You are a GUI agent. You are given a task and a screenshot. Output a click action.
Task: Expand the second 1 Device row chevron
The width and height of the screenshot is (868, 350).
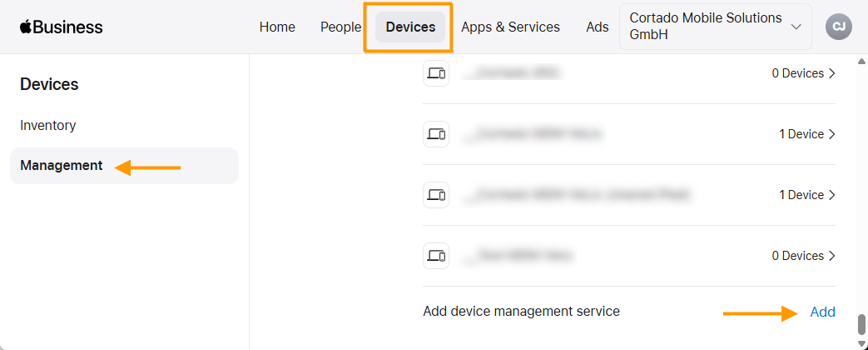(831, 195)
